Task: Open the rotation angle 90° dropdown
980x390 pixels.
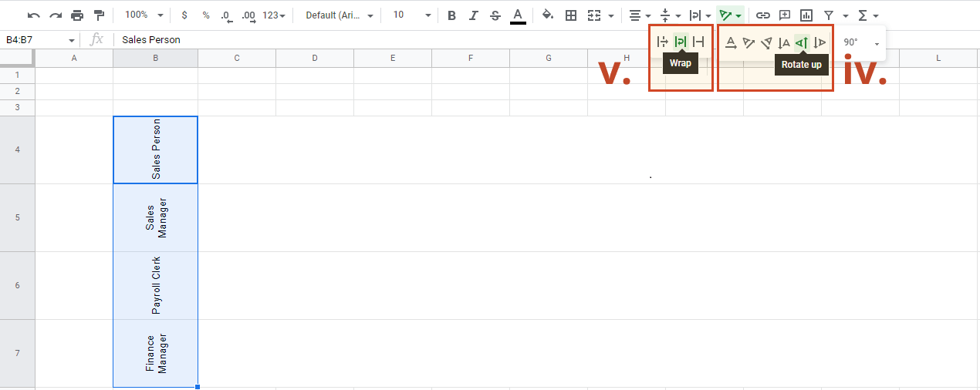Action: click(x=860, y=43)
